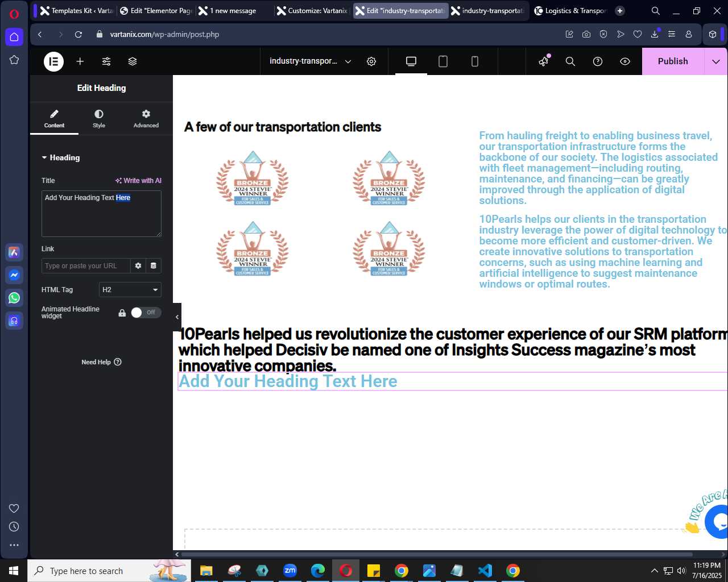The height and width of the screenshot is (582, 728).
Task: Switch to Customize: Vartanix browser tab
Action: [312, 11]
